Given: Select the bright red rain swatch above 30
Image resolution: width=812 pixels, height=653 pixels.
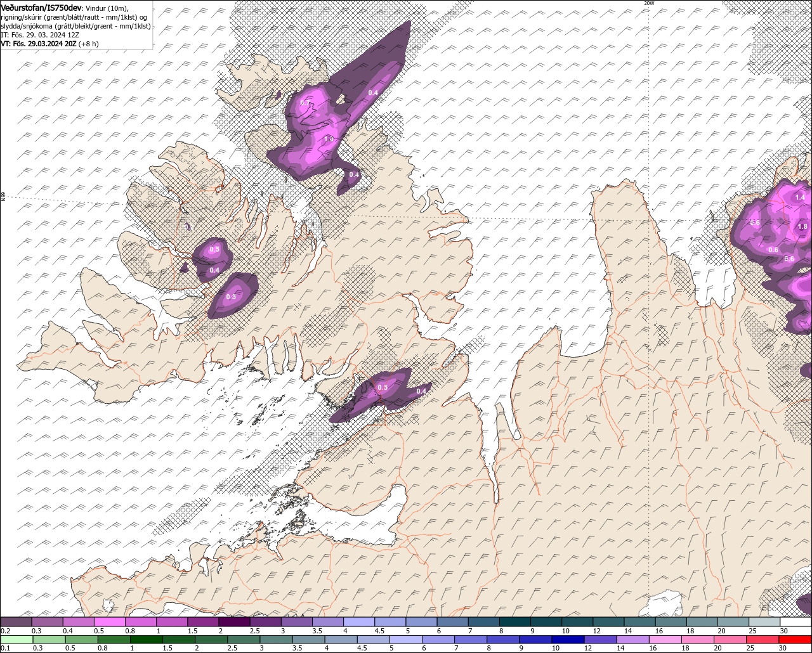Looking at the screenshot, I should click(x=795, y=640).
